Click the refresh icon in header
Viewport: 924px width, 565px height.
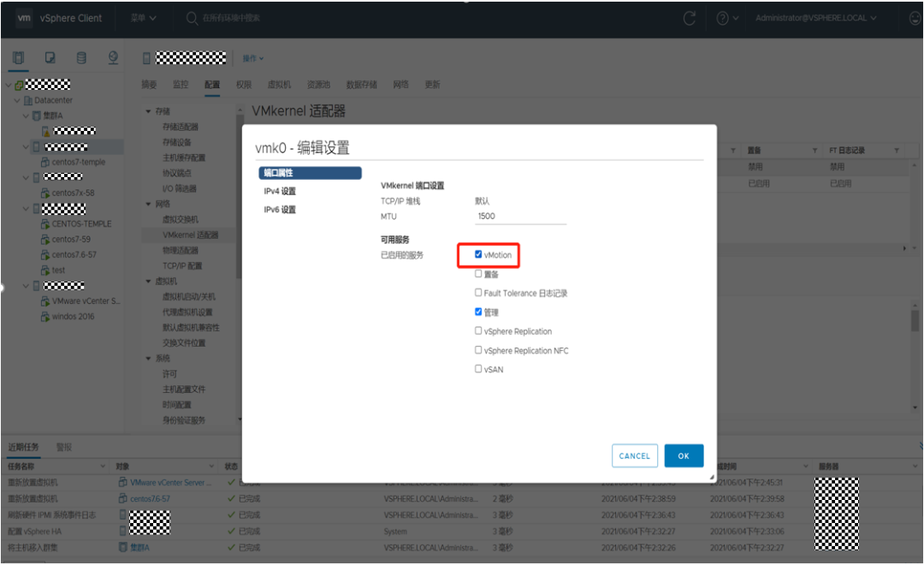(689, 18)
